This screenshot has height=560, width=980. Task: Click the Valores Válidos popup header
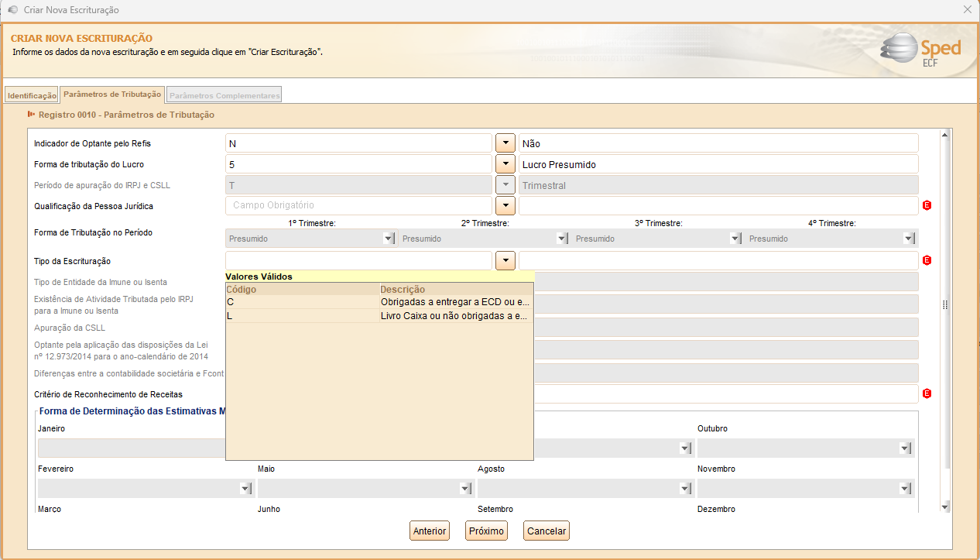tap(379, 277)
